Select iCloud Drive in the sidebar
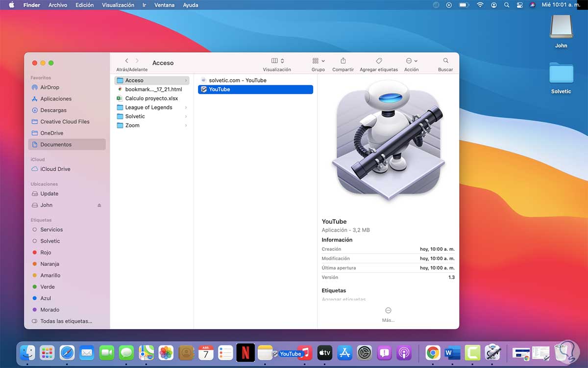Viewport: 588px width, 368px height. pyautogui.click(x=67, y=169)
